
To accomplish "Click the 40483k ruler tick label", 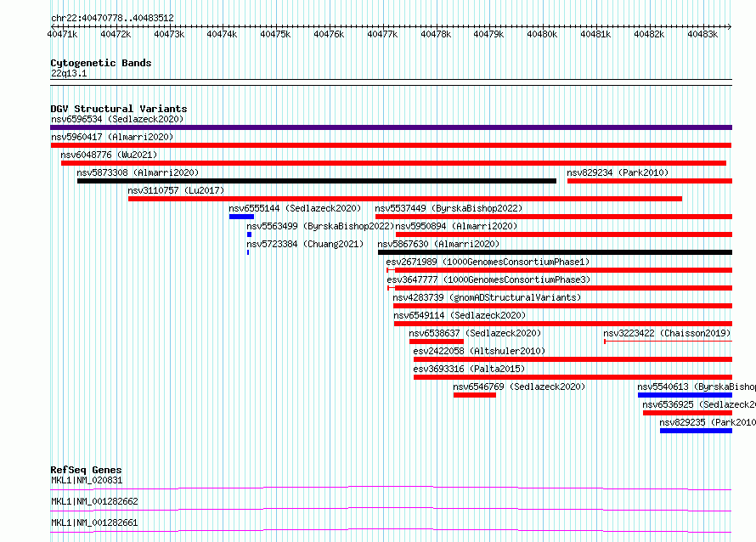I will click(702, 34).
